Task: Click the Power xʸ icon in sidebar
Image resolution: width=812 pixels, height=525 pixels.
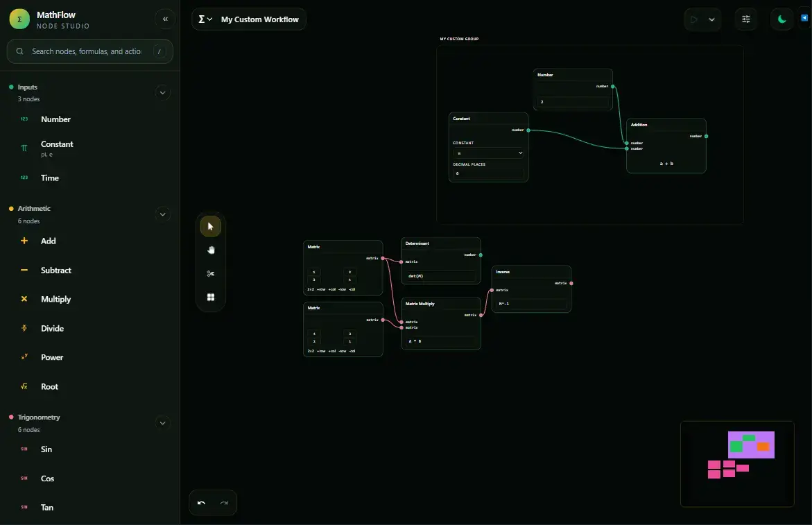Action: coord(24,357)
